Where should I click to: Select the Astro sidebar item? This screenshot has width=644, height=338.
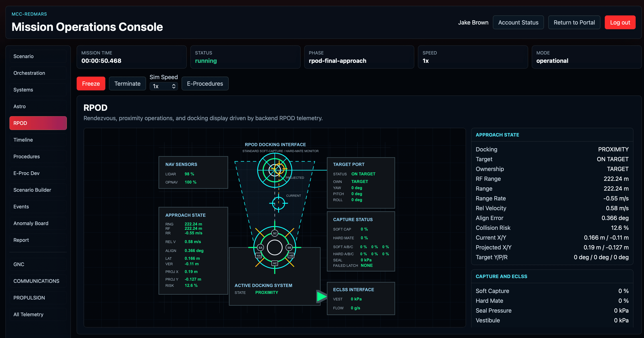[38, 106]
